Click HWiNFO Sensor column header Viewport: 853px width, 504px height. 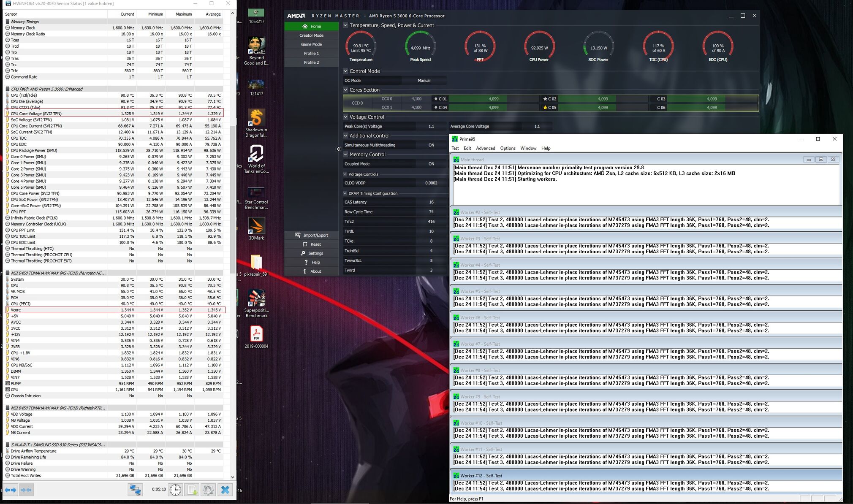55,14
